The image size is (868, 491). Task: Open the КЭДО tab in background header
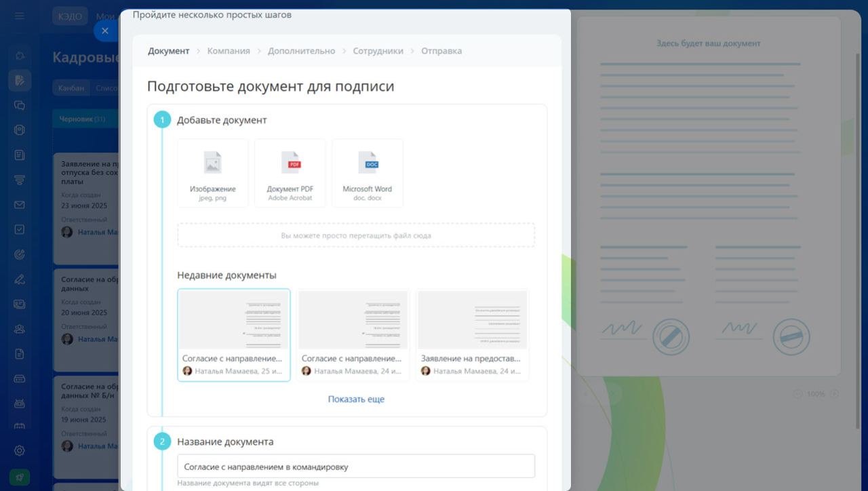70,16
